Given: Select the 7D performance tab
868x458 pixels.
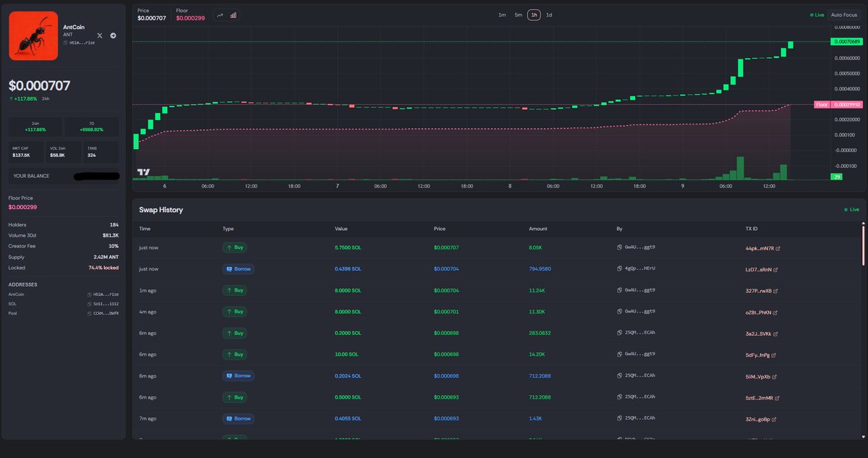Looking at the screenshot, I should point(90,127).
